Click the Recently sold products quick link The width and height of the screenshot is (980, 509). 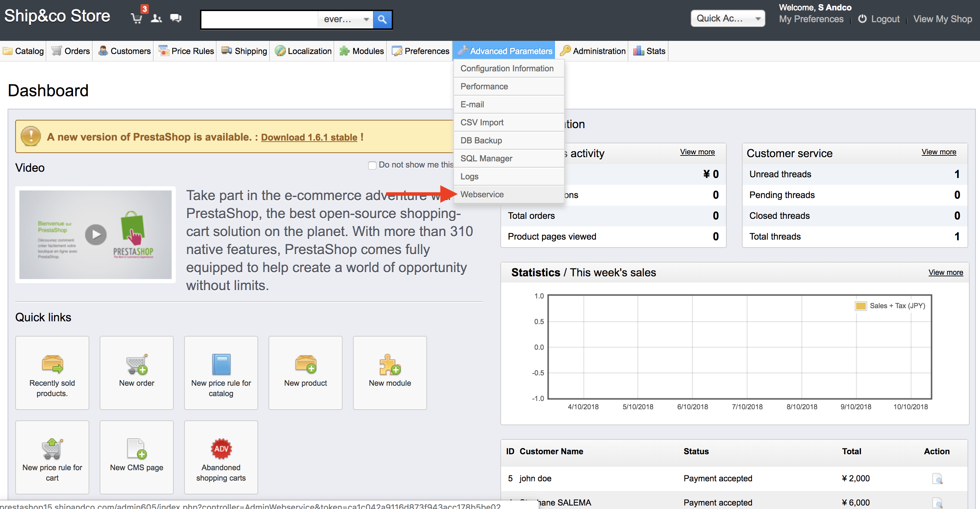[x=52, y=373]
